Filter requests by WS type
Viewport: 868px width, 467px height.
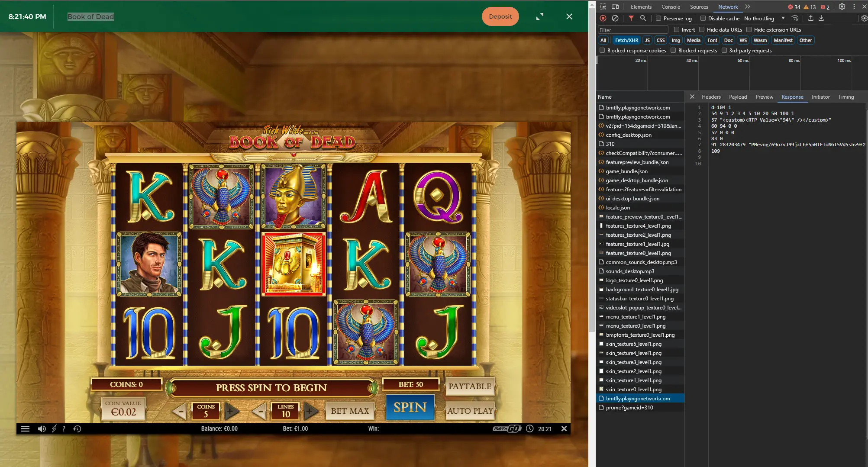[743, 40]
